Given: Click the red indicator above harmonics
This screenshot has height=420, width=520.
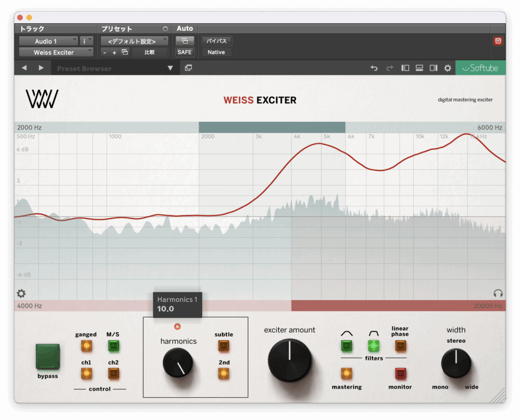Looking at the screenshot, I should (177, 327).
